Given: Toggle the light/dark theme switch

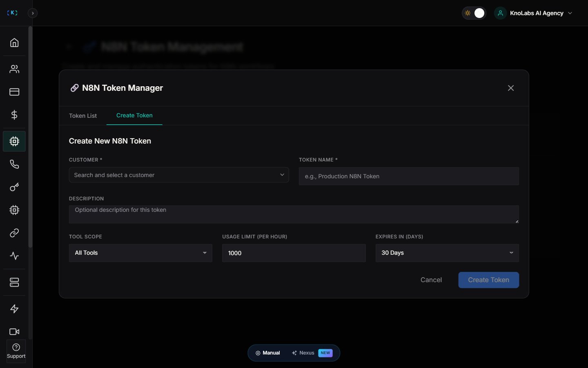Looking at the screenshot, I should (x=474, y=13).
